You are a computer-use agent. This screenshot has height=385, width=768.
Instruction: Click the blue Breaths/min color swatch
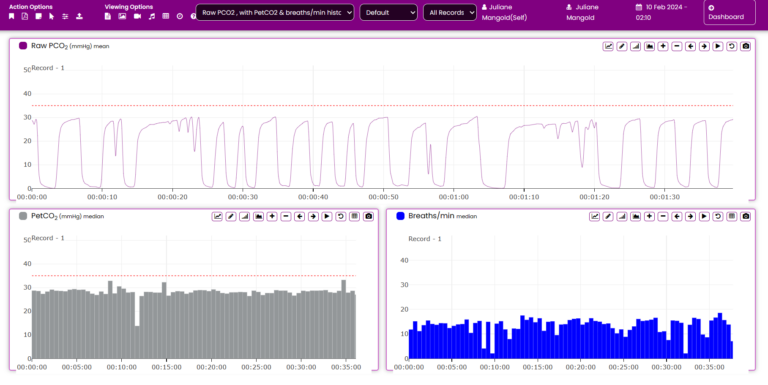400,216
